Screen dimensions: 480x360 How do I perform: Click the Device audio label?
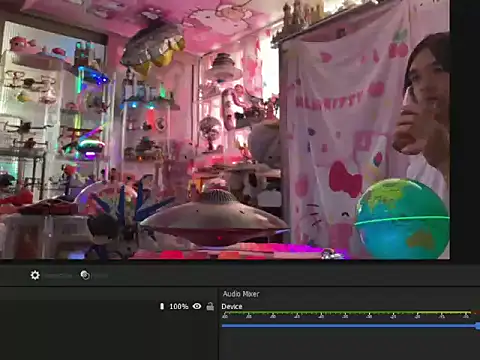[232, 306]
